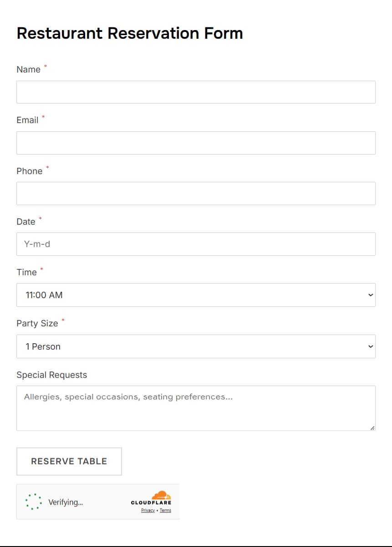This screenshot has height=547, width=392.
Task: Open the Cloudflare Terms link
Action: [165, 510]
